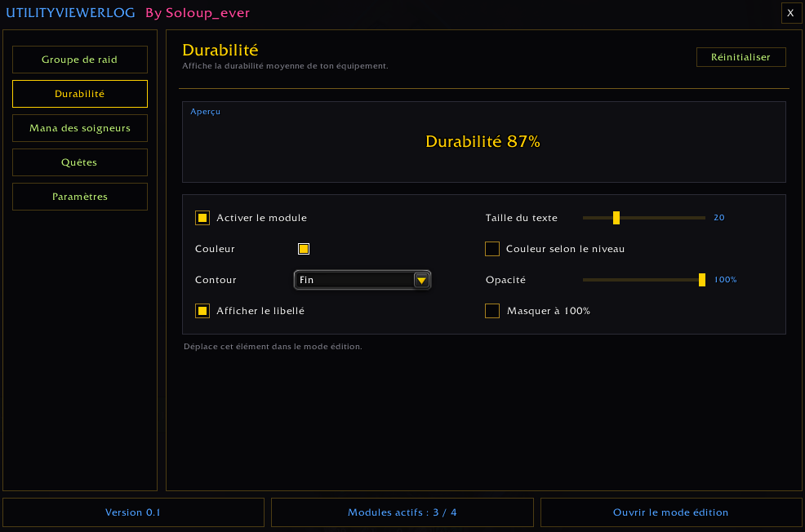Viewport: 805px width, 532px height.
Task: Enable Couleur selon le niveau
Action: click(x=492, y=249)
